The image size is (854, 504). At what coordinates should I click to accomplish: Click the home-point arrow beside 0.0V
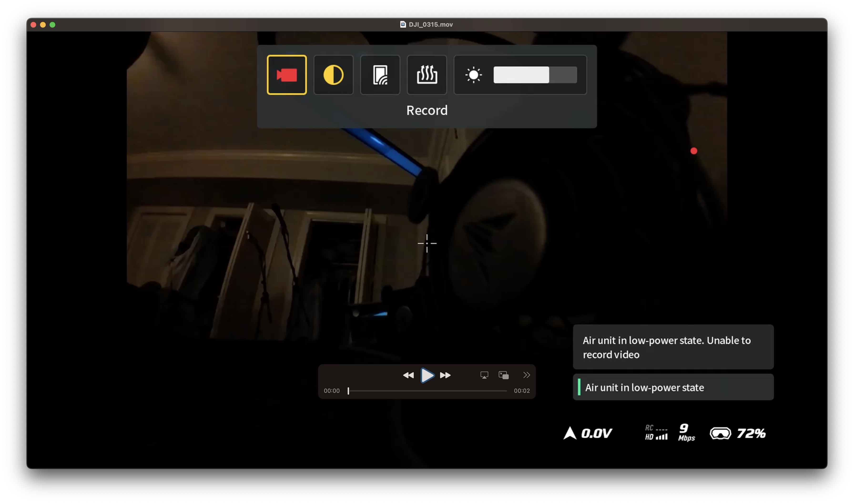pos(571,433)
